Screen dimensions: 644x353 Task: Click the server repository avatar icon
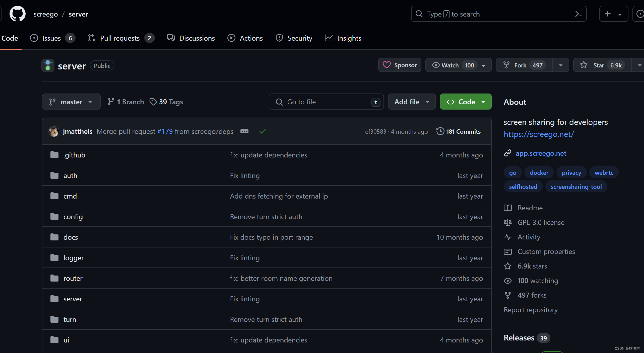click(48, 65)
